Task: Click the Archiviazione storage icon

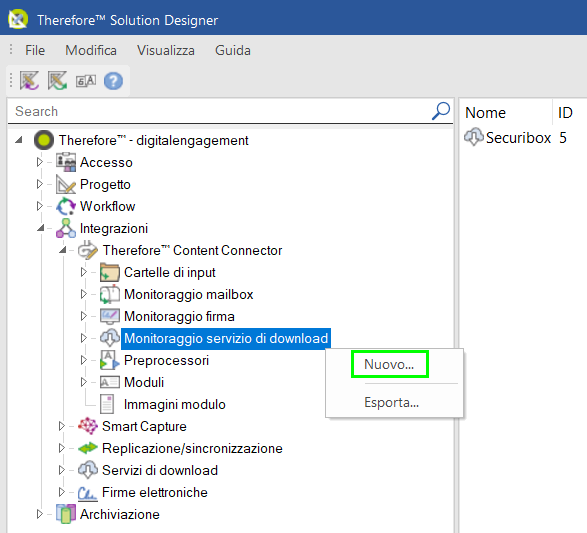Action: click(x=66, y=514)
